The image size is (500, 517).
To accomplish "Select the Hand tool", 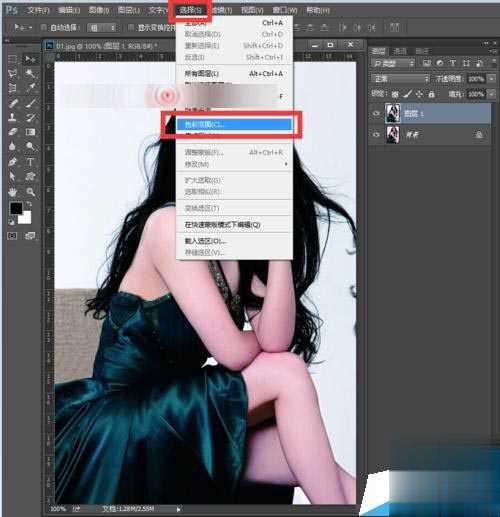I will [x=13, y=192].
